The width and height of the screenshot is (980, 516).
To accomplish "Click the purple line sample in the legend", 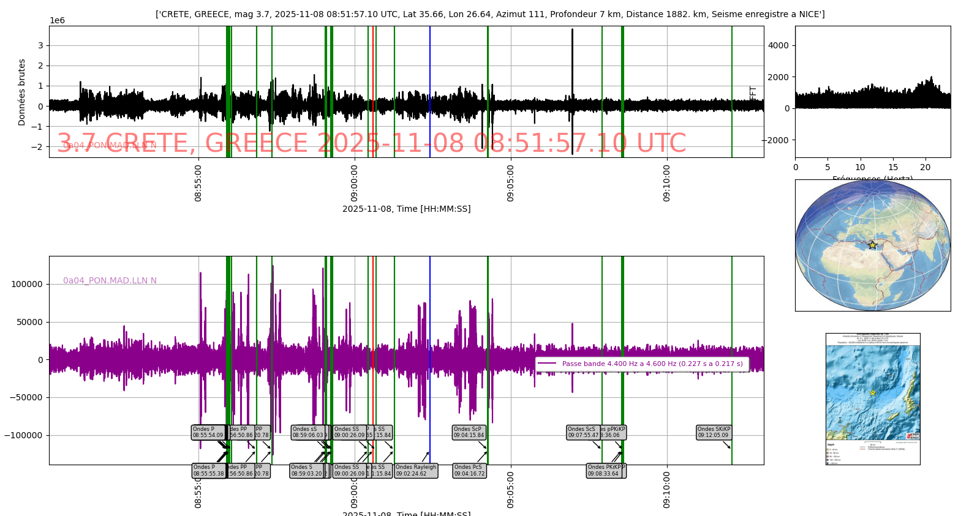I will pyautogui.click(x=547, y=364).
